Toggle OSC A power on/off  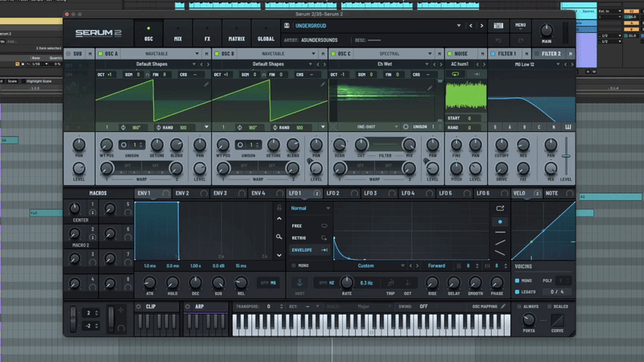pyautogui.click(x=100, y=54)
